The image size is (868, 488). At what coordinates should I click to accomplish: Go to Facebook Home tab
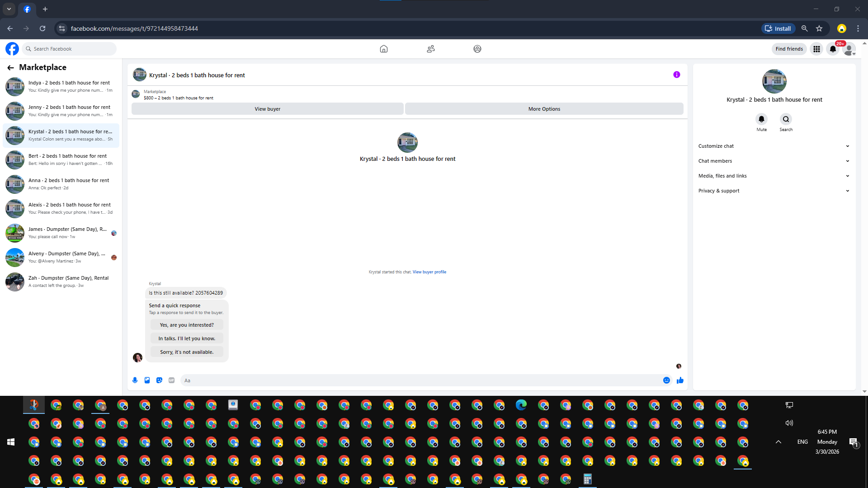click(x=383, y=49)
